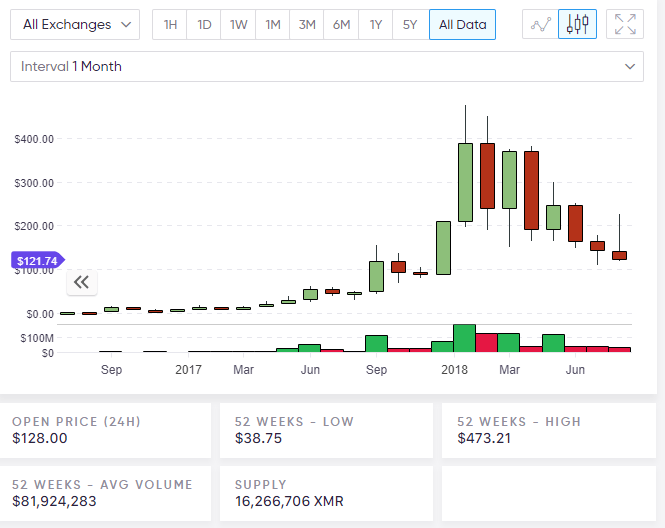Click the $400.00 price axis label
The width and height of the screenshot is (665, 528).
click(x=34, y=139)
